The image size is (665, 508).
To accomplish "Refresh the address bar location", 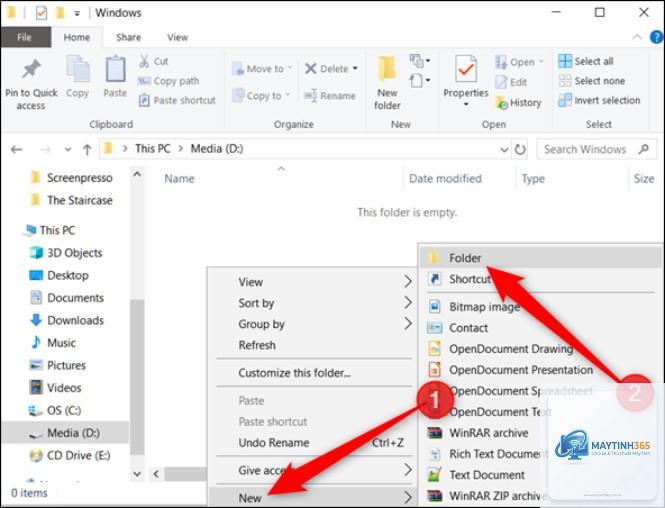I will click(520, 149).
